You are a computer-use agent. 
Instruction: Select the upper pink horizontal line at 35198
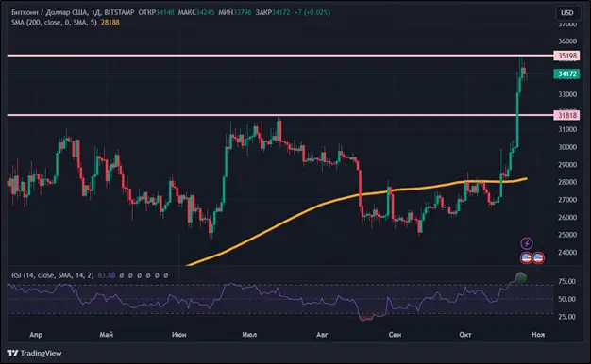click(x=280, y=56)
